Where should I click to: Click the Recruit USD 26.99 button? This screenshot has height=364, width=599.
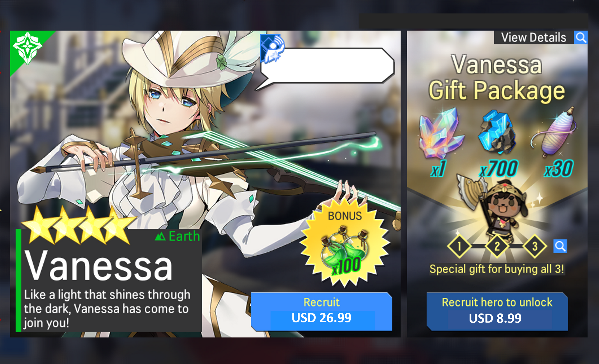tap(322, 311)
